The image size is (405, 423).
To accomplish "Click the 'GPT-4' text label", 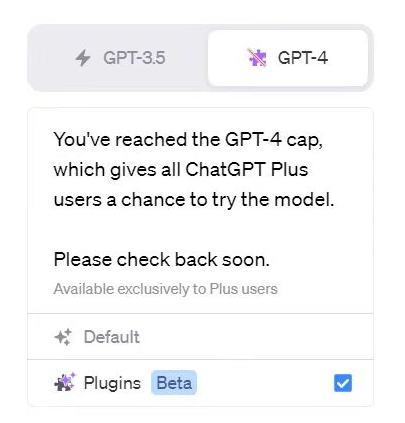I will [303, 58].
